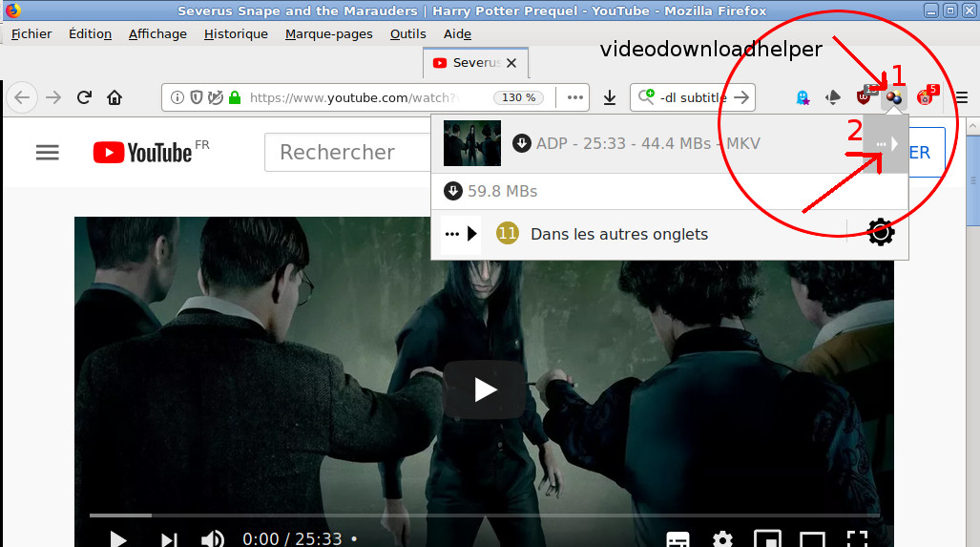Viewport: 980px width, 547px height.
Task: Open the Fichier menu
Action: 31,33
